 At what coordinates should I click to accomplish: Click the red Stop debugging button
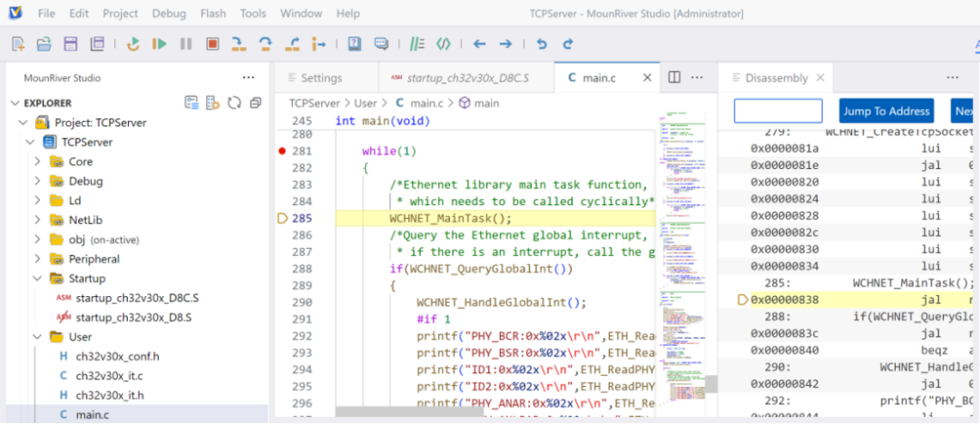point(212,44)
